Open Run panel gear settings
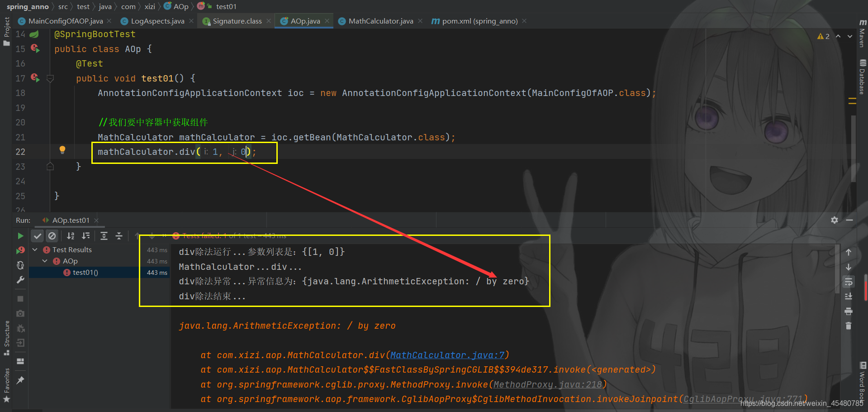Screen dimensions: 868x412 coord(835,220)
